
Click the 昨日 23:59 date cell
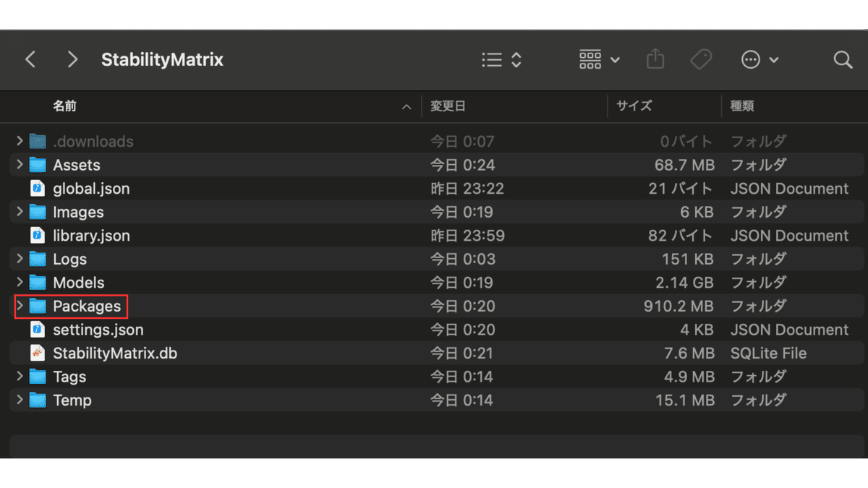467,236
